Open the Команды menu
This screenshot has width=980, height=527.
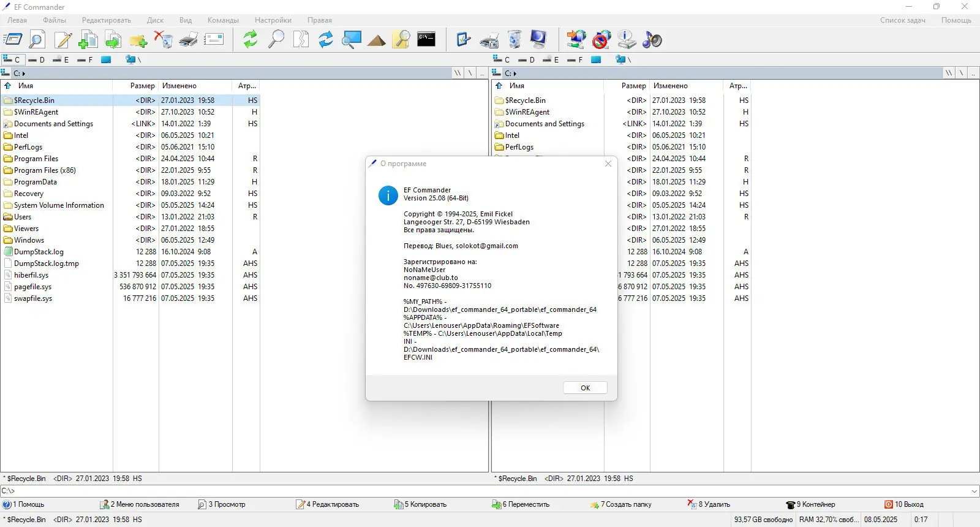tap(223, 20)
